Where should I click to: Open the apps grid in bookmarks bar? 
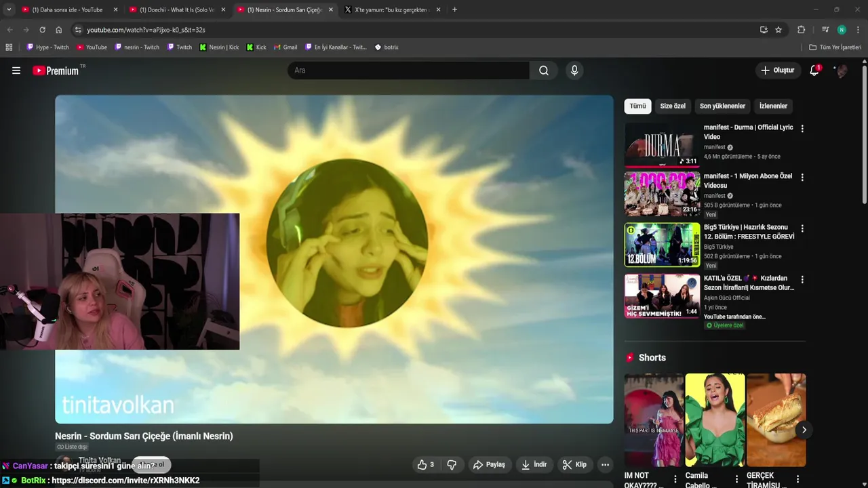(9, 47)
